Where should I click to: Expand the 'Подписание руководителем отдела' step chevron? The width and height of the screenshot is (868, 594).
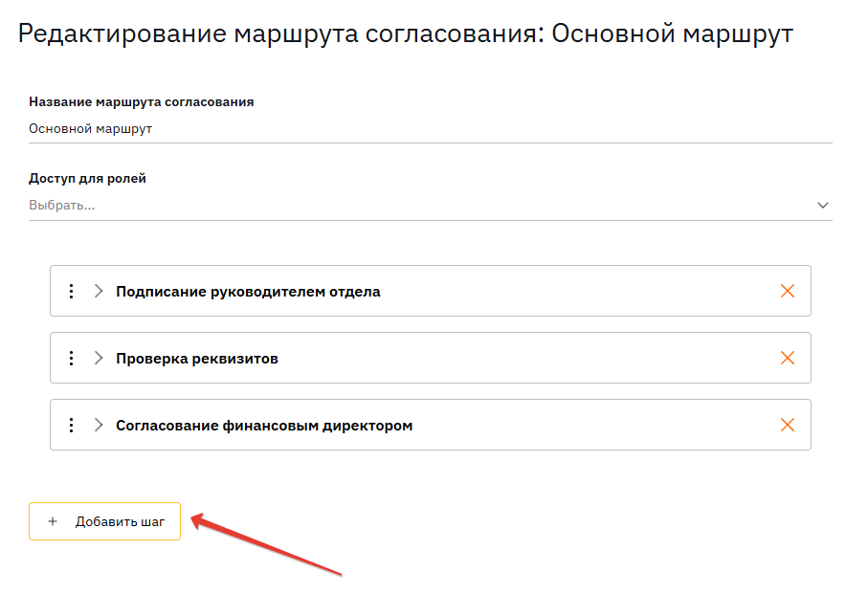point(98,292)
